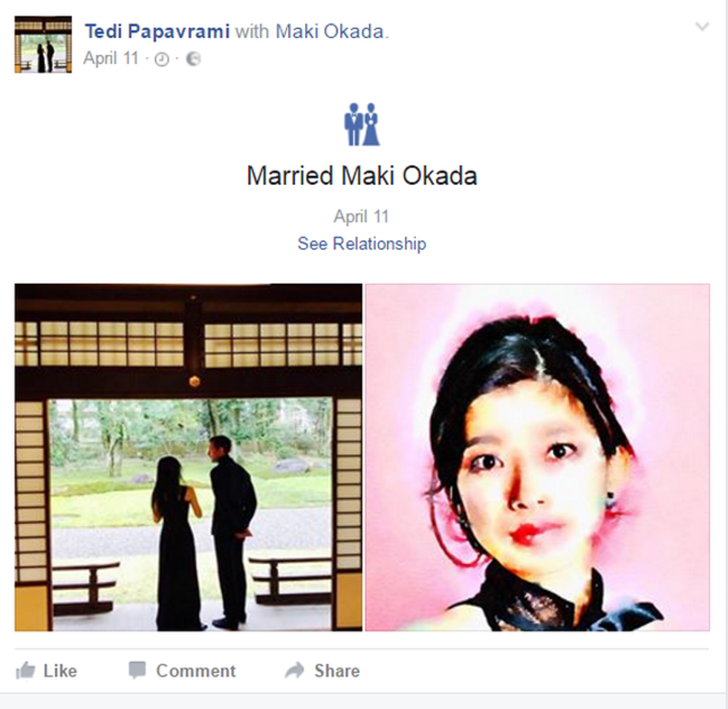Click the See Relationship link
The image size is (728, 709).
[x=362, y=244]
